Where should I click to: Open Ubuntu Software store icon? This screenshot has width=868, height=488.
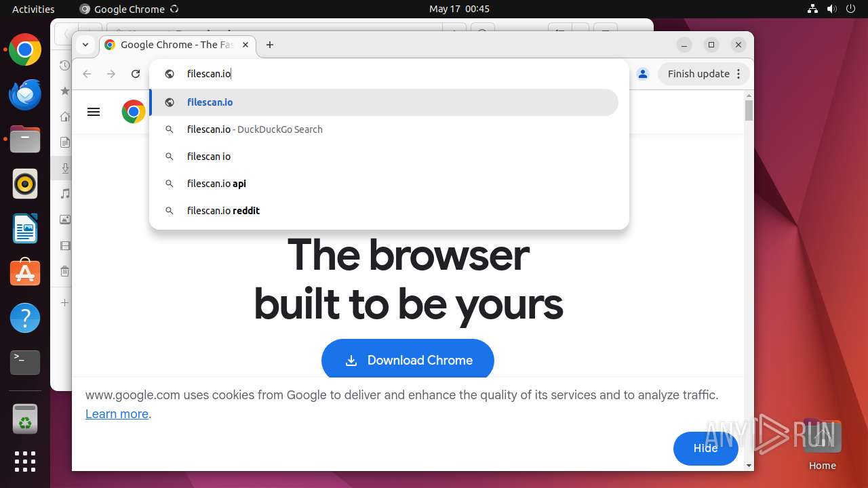(x=25, y=273)
